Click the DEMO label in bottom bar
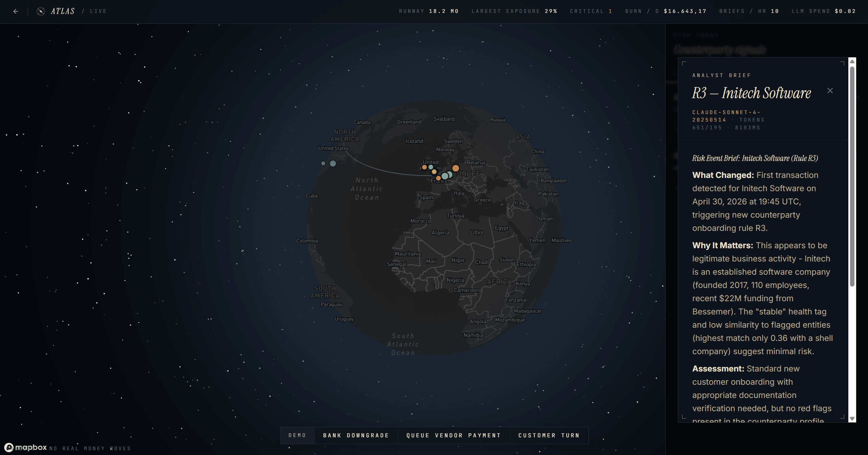 (297, 435)
